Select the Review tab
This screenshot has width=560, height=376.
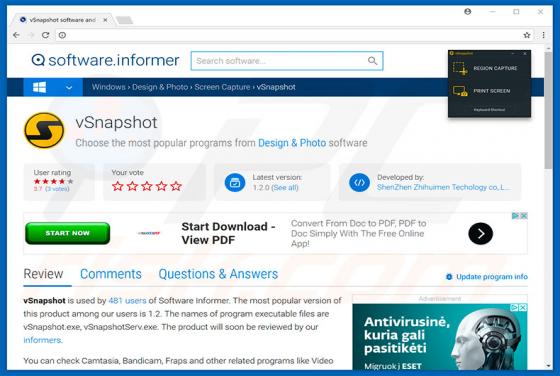pos(43,274)
